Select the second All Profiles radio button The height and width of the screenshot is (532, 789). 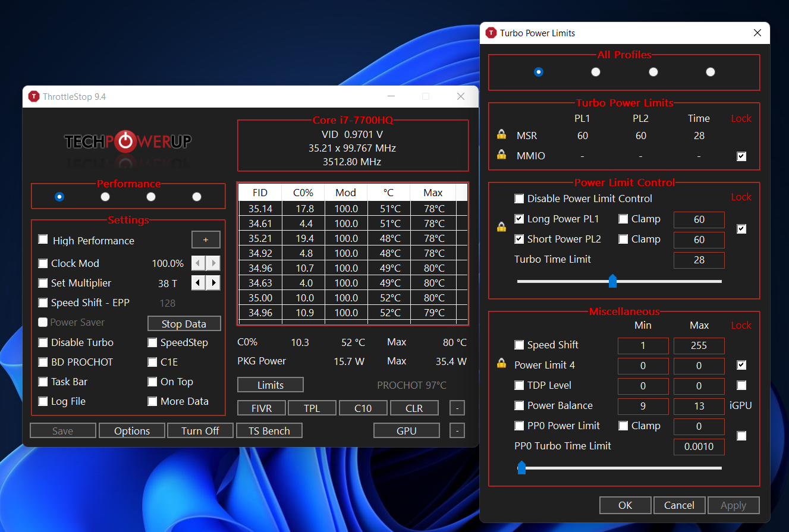point(596,72)
